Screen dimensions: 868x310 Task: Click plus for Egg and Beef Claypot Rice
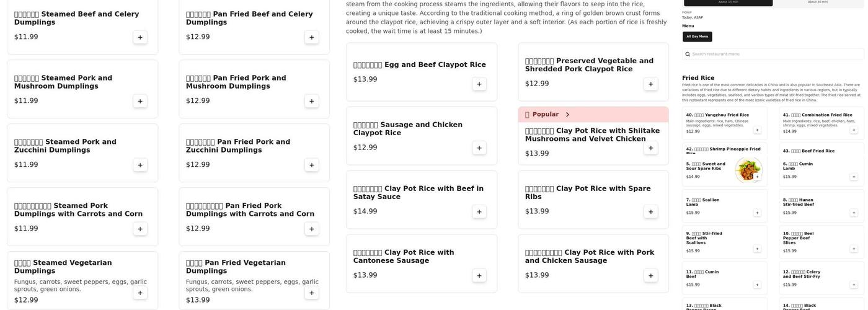pyautogui.click(x=479, y=84)
